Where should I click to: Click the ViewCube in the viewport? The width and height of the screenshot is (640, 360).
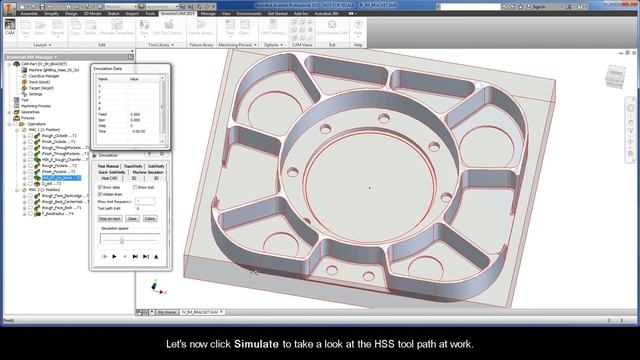616,76
